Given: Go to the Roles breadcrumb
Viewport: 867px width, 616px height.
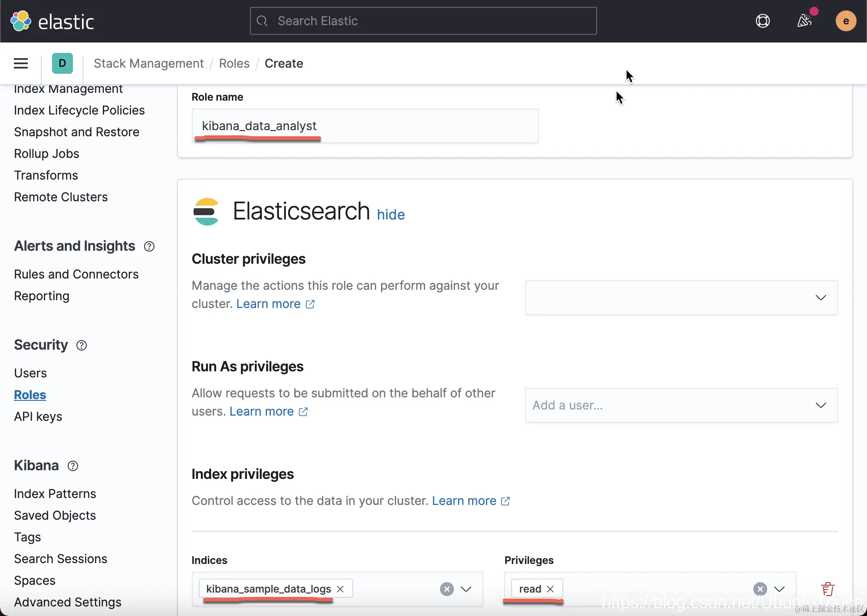Looking at the screenshot, I should (234, 63).
